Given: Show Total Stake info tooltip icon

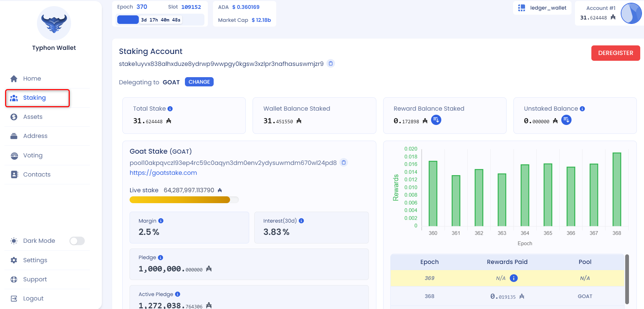Looking at the screenshot, I should tap(170, 109).
